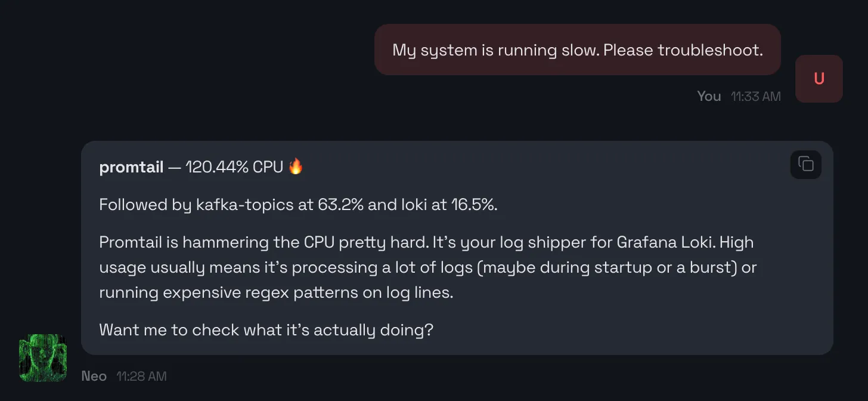Screen dimensions: 868x401
Task: Click the red U initial in the avatar
Action: click(819, 78)
